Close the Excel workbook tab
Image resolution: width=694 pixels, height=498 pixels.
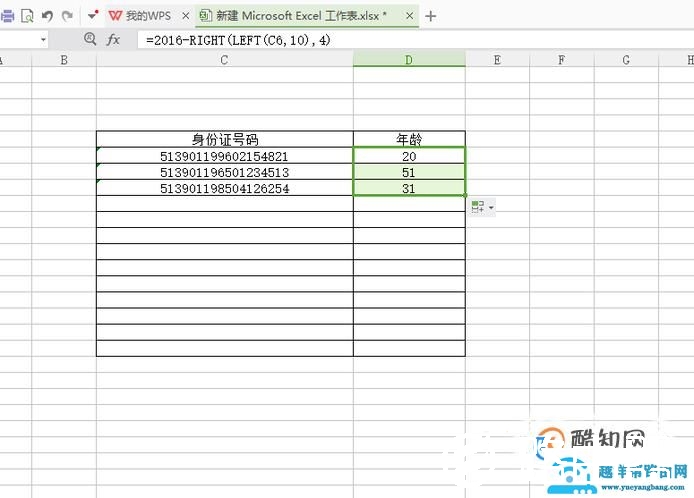(409, 16)
